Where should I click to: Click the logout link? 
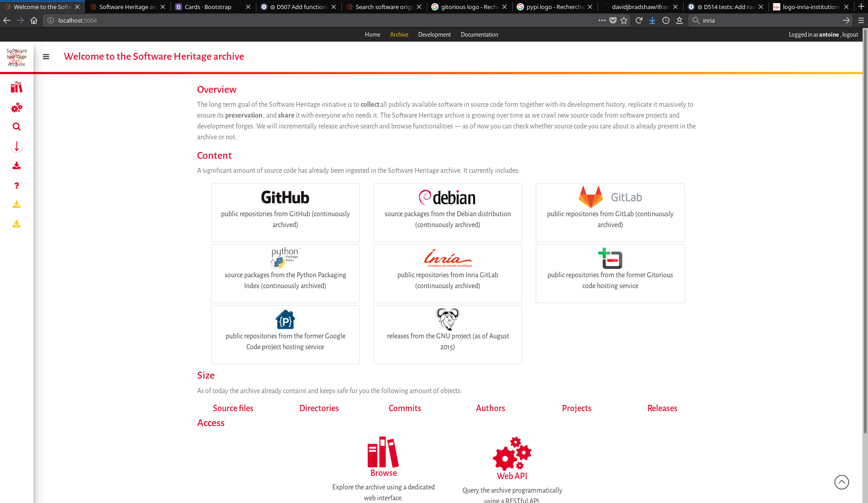tap(850, 34)
